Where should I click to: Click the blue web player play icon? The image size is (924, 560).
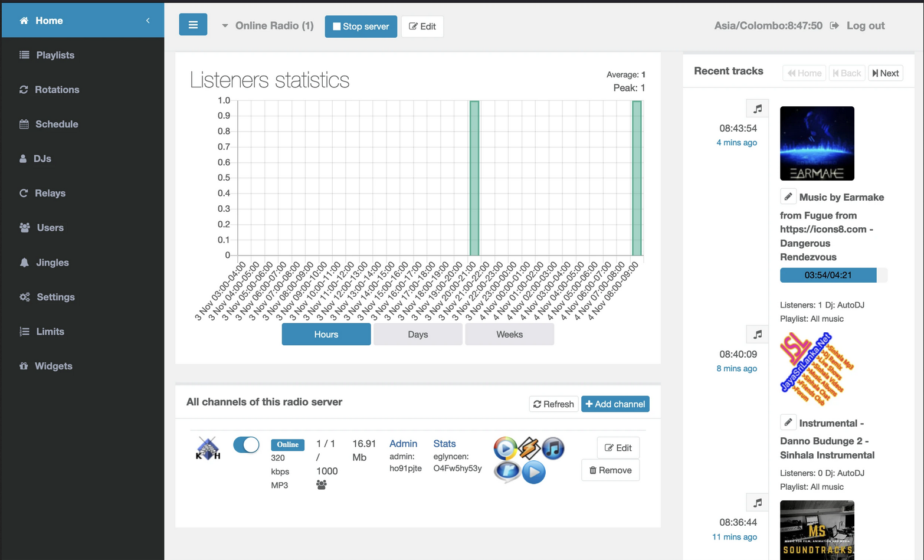pyautogui.click(x=533, y=472)
